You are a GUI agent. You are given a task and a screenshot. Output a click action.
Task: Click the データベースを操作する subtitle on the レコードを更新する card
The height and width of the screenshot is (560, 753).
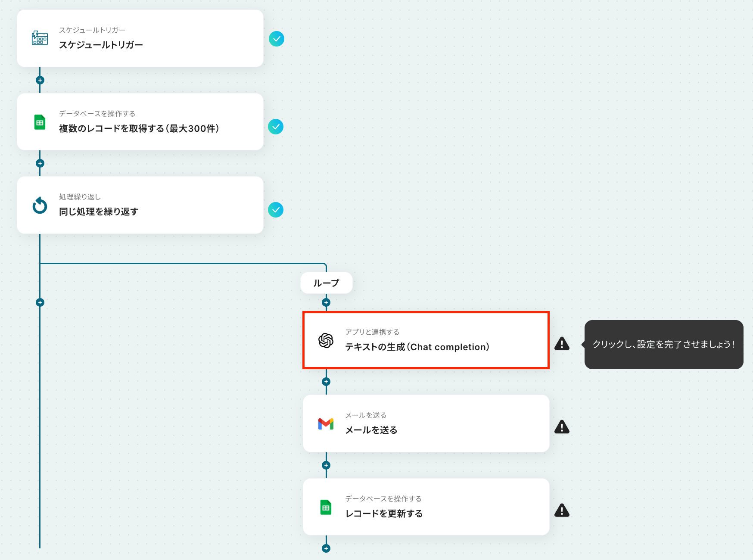point(383,499)
